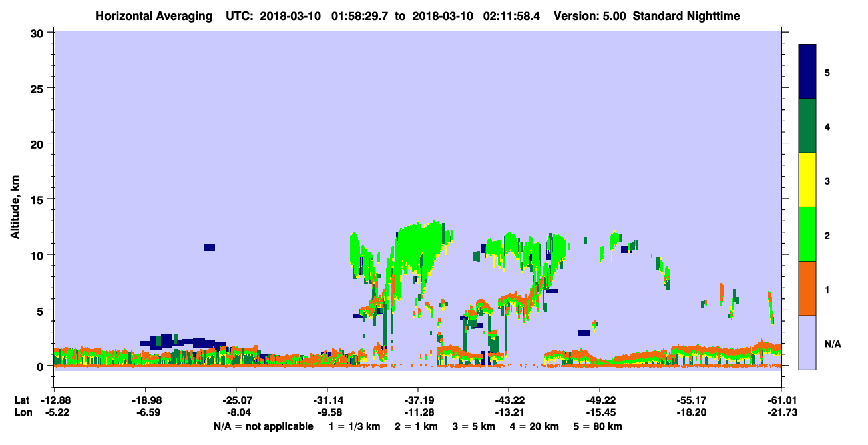
Task: Click the latitude value -25.07
Action: pos(236,400)
